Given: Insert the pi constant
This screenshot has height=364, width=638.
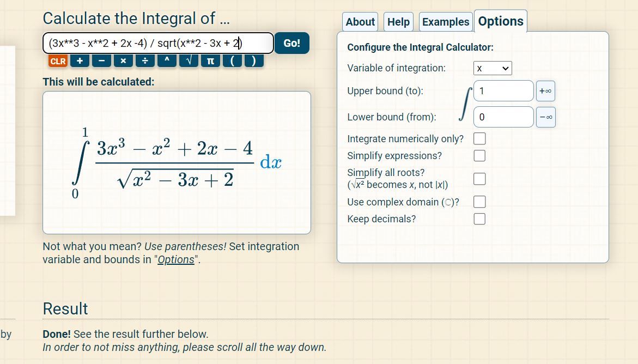Looking at the screenshot, I should 210,61.
